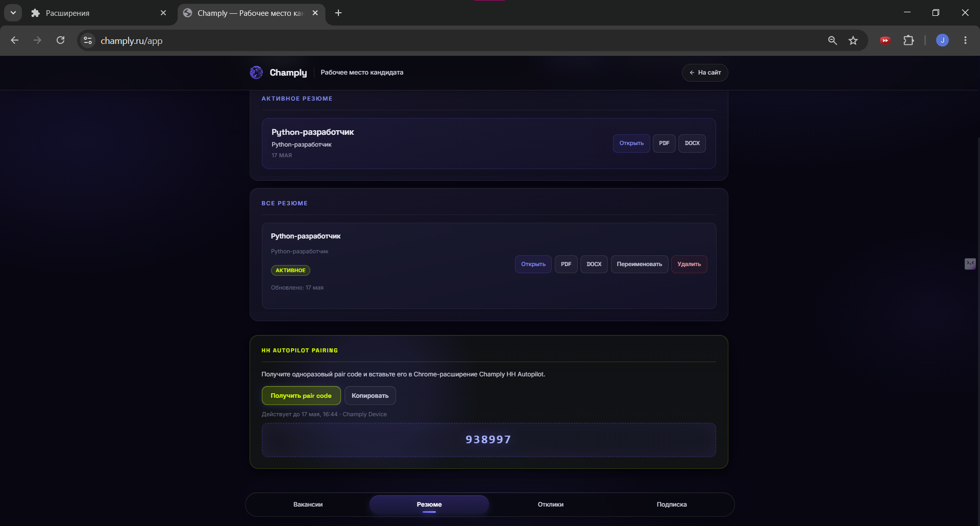The height and width of the screenshot is (526, 980).
Task: Click Удалить to delete the resume
Action: 689,264
